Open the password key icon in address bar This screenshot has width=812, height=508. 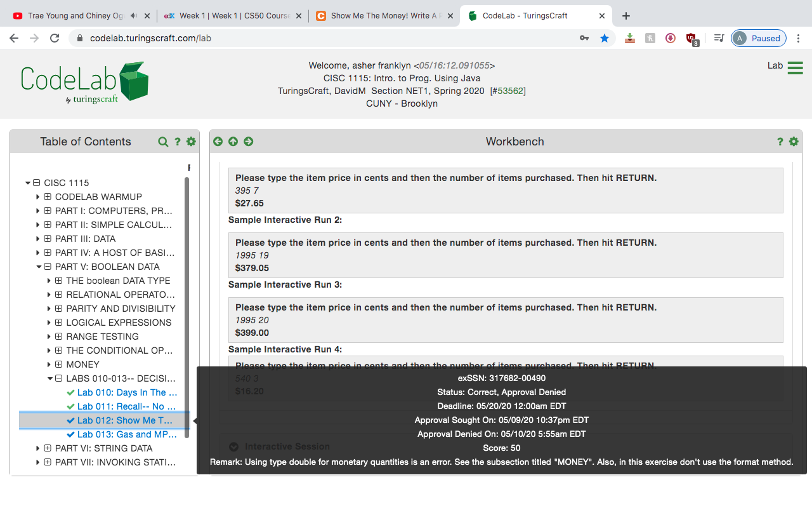[x=584, y=38]
